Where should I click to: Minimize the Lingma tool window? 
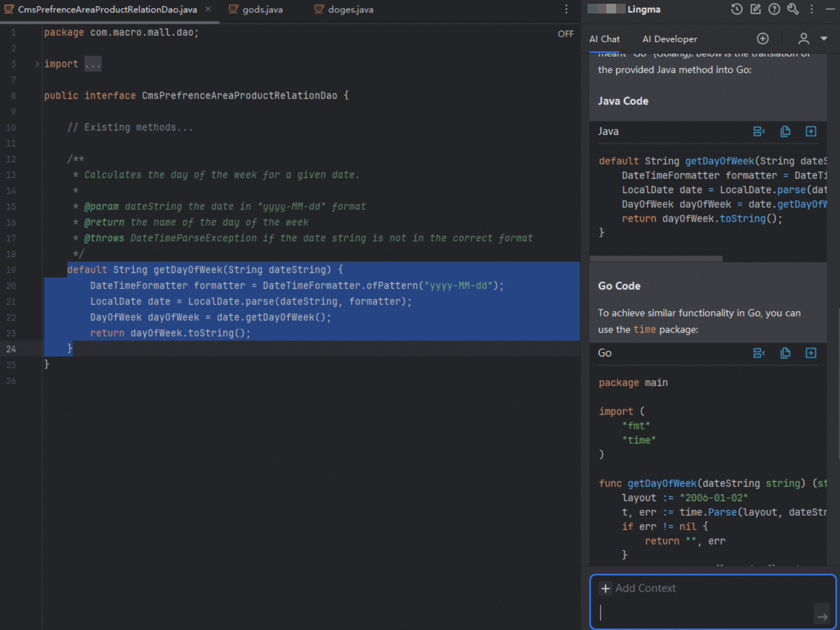point(830,9)
